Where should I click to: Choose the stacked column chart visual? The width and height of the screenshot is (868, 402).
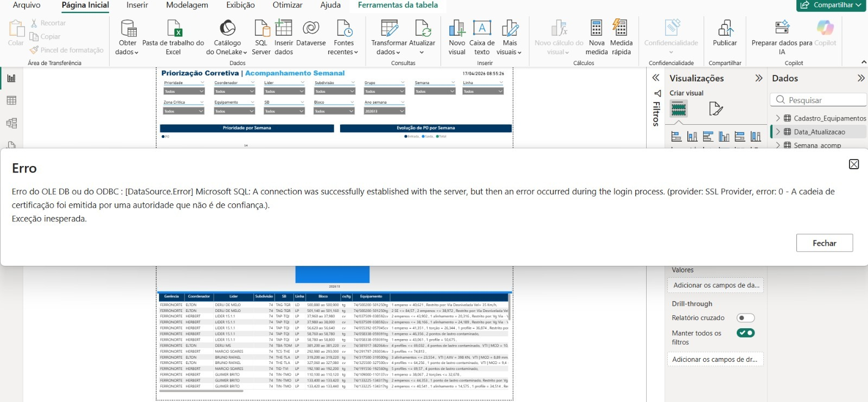point(692,137)
